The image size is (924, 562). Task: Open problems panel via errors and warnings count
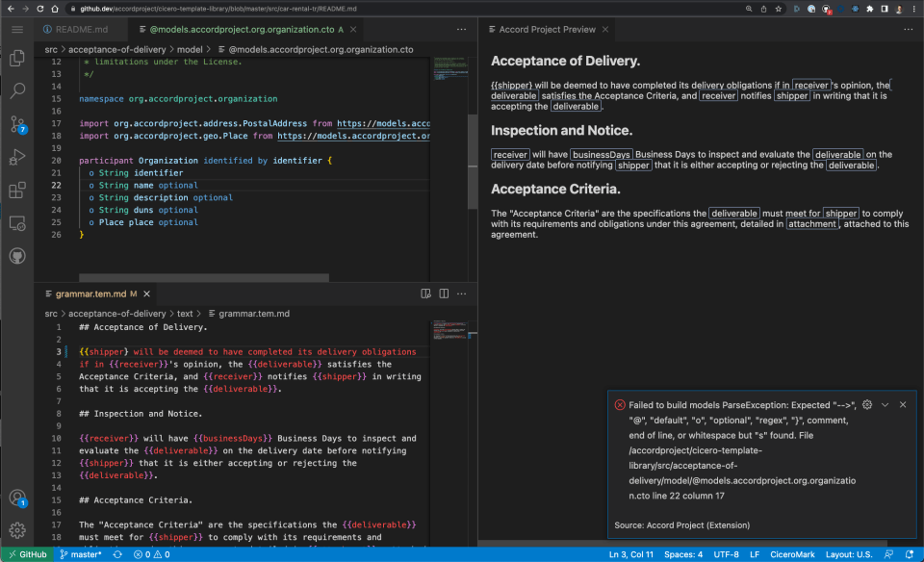[x=151, y=554]
